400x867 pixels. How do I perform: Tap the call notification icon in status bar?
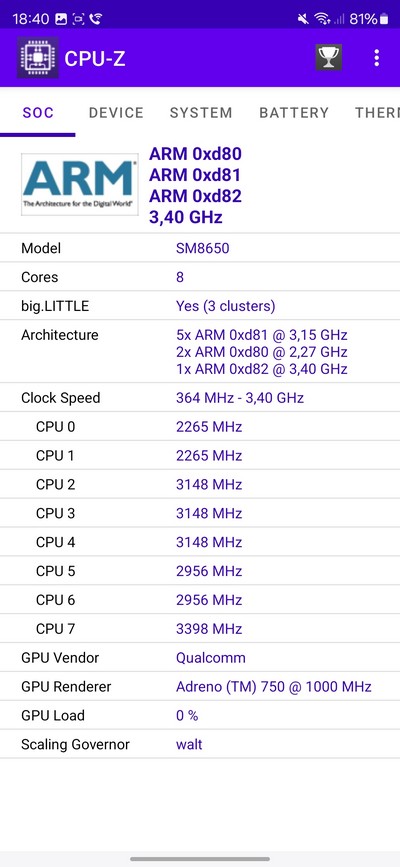[x=96, y=19]
